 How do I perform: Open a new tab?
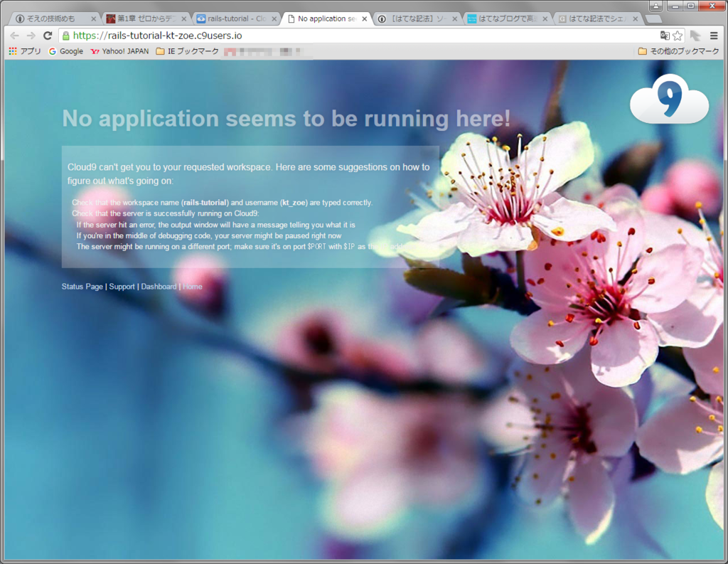point(653,19)
